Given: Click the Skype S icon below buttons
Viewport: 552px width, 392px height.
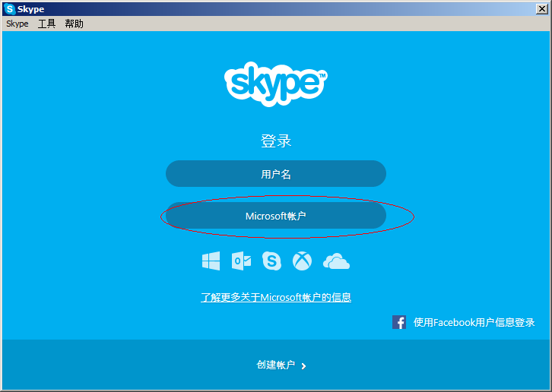Looking at the screenshot, I should click(271, 261).
